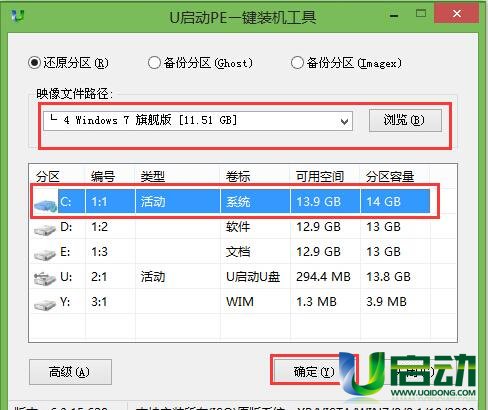Select the D: drive icon

[x=45, y=229]
